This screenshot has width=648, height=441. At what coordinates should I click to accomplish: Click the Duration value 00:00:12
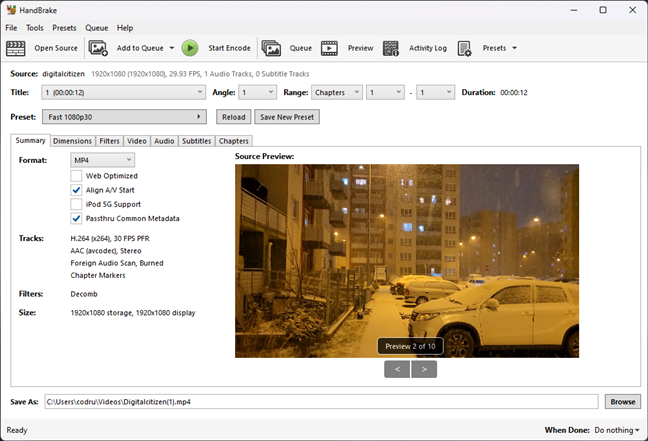point(514,93)
